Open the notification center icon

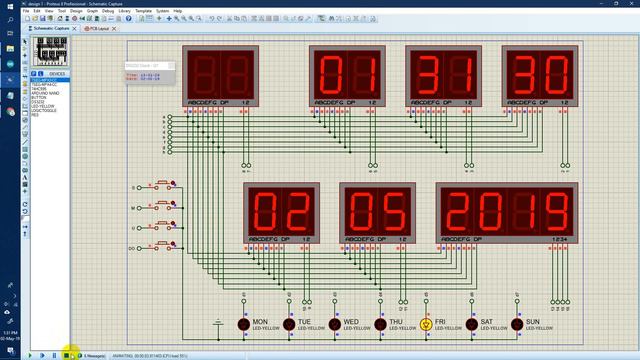tap(10, 350)
